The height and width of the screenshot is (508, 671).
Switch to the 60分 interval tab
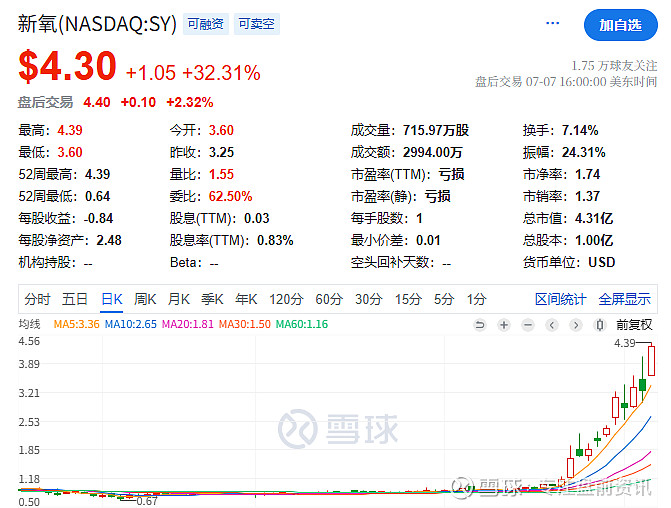click(x=329, y=299)
